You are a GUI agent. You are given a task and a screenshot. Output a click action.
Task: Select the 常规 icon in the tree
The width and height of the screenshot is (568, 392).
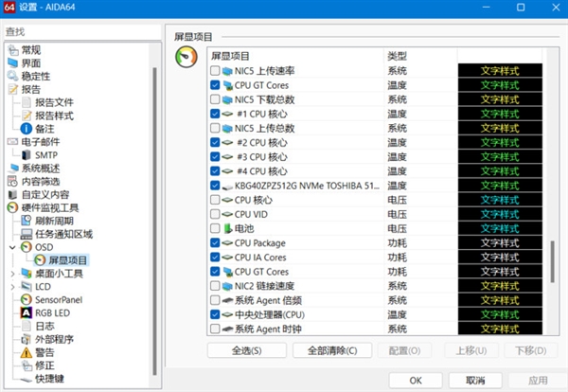coord(13,50)
